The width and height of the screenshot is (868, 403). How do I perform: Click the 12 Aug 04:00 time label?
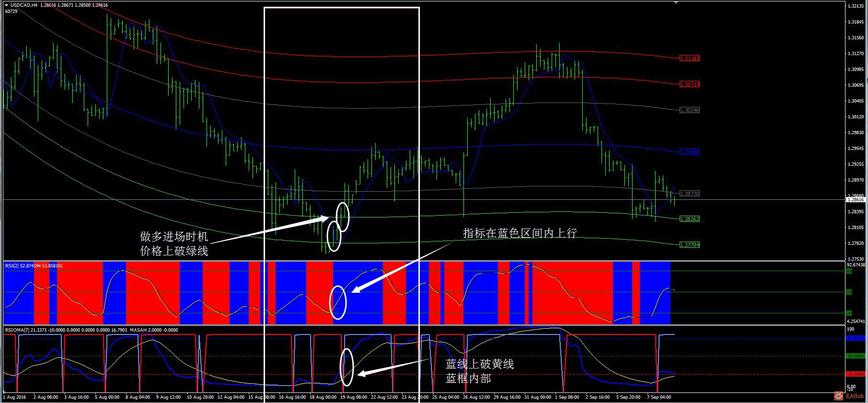(x=231, y=397)
